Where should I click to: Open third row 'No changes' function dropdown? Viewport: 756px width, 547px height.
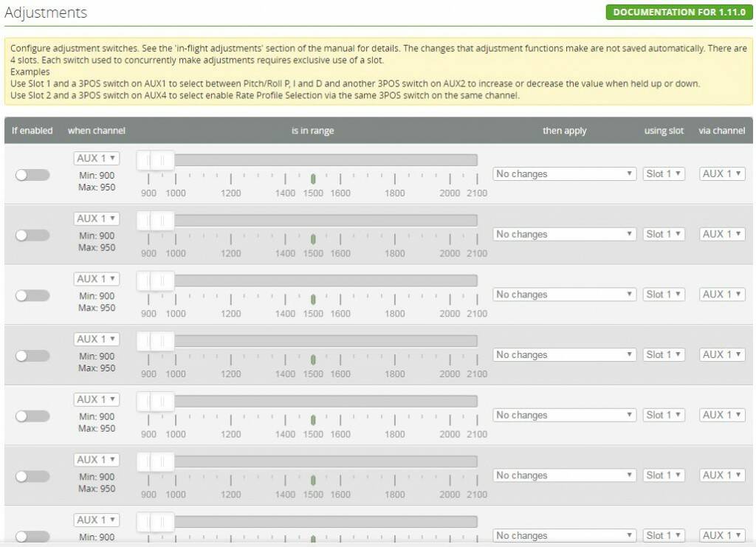click(x=564, y=294)
